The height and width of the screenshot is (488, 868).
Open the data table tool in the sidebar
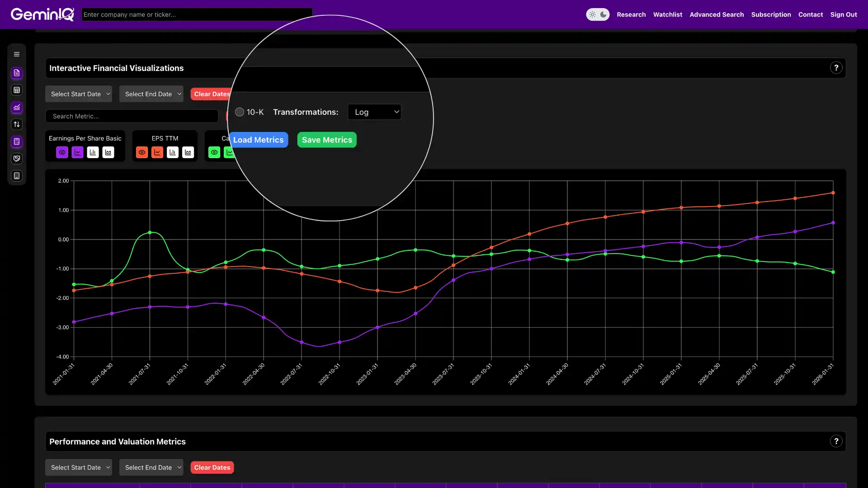(17, 90)
